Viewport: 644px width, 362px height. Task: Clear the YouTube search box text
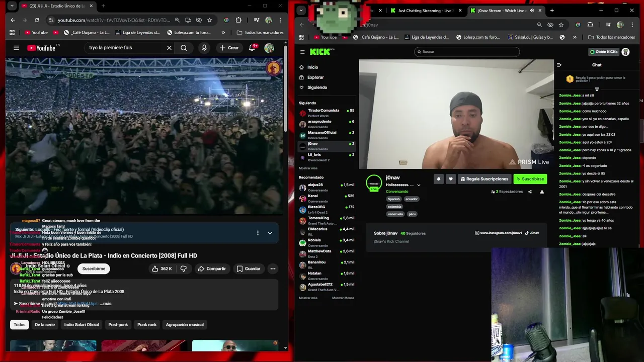(169, 48)
